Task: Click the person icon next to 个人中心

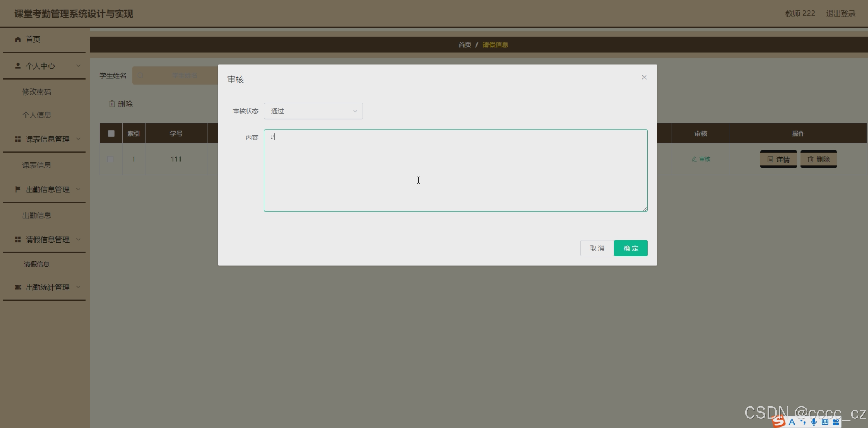Action: coord(18,66)
